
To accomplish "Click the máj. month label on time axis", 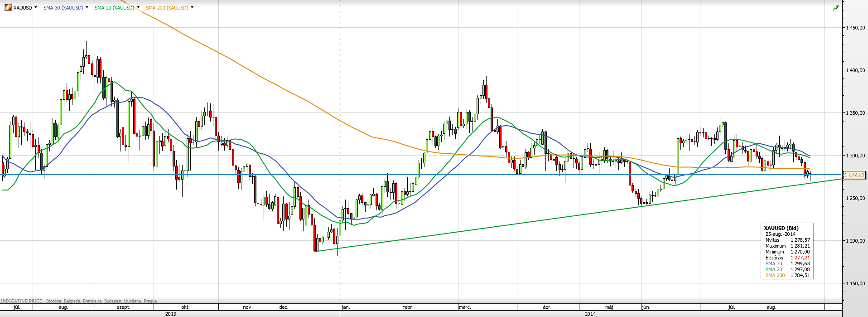I will click(610, 307).
